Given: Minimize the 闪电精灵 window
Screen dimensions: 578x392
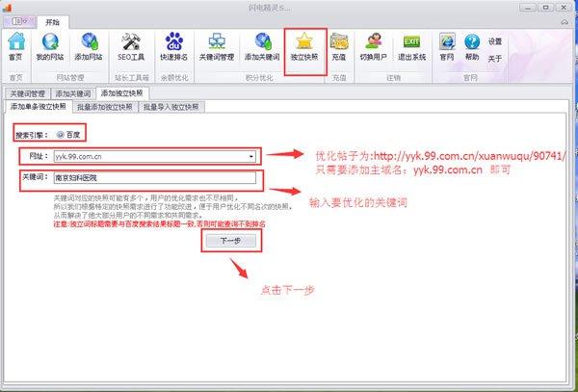Looking at the screenshot, I should (528, 8).
